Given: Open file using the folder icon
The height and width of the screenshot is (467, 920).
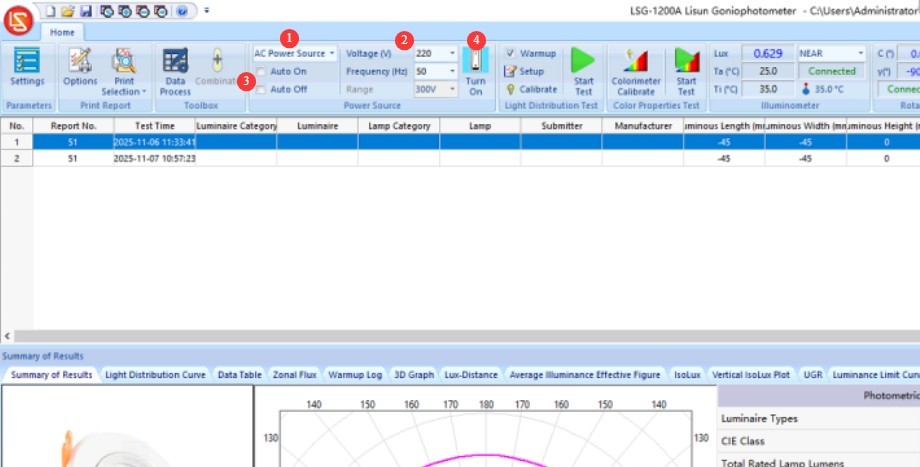Looking at the screenshot, I should 68,11.
